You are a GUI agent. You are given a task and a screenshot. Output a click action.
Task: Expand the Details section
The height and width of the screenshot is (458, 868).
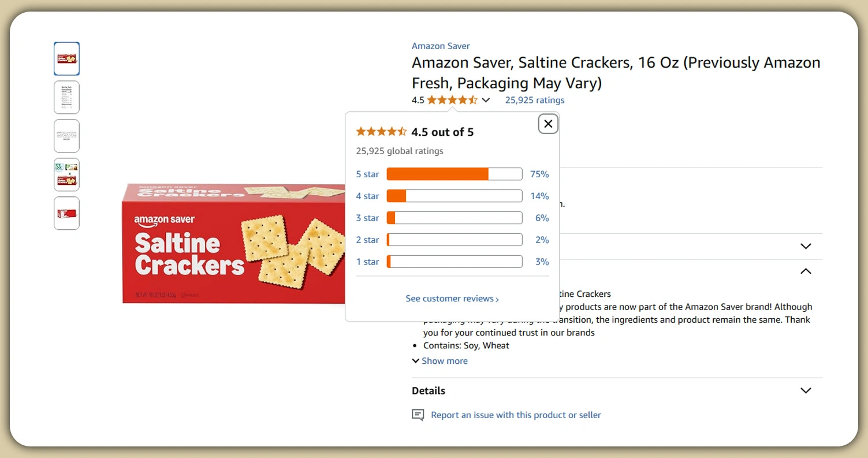pyautogui.click(x=806, y=390)
